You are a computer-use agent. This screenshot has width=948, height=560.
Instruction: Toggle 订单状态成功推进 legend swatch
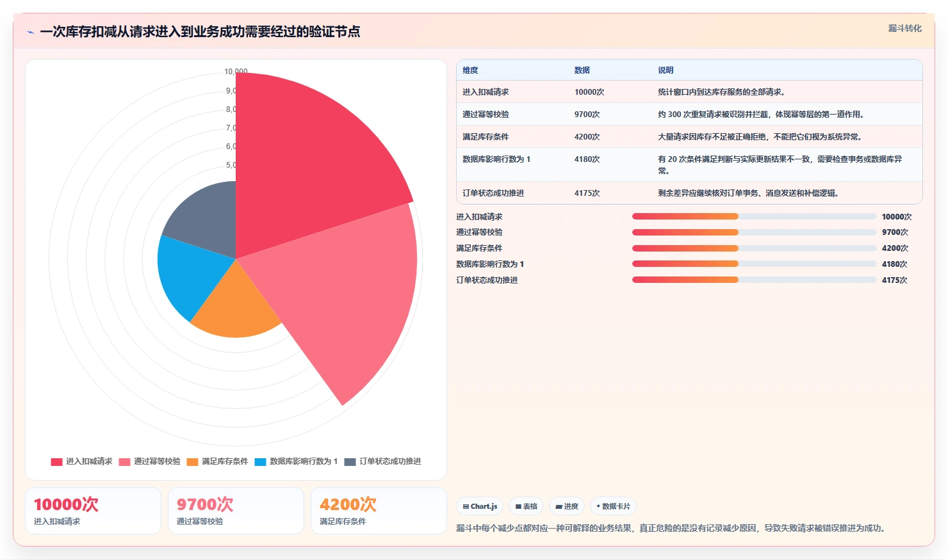[350, 461]
